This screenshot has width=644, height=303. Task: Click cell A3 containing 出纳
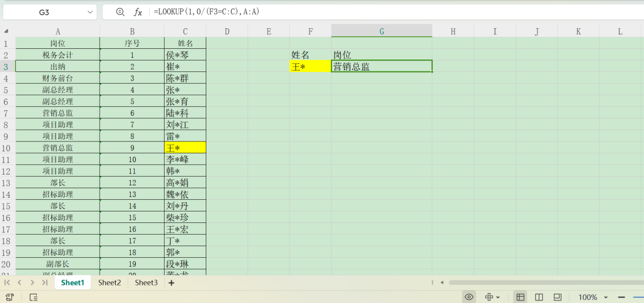pos(58,66)
